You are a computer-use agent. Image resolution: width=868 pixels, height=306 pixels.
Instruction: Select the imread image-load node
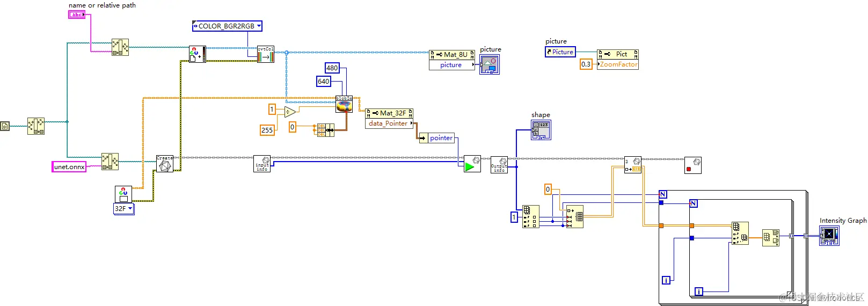pyautogui.click(x=197, y=54)
